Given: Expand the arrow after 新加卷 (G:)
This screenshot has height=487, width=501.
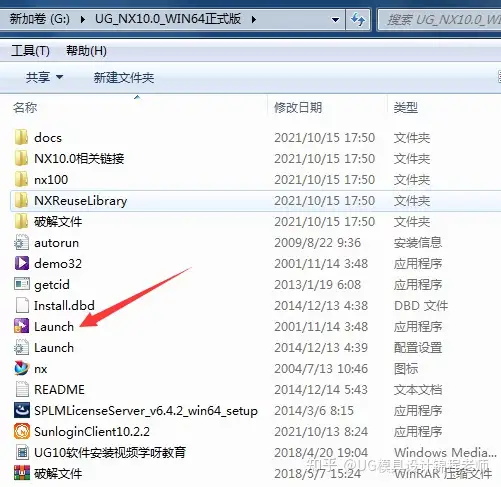Looking at the screenshot, I should pyautogui.click(x=83, y=19).
